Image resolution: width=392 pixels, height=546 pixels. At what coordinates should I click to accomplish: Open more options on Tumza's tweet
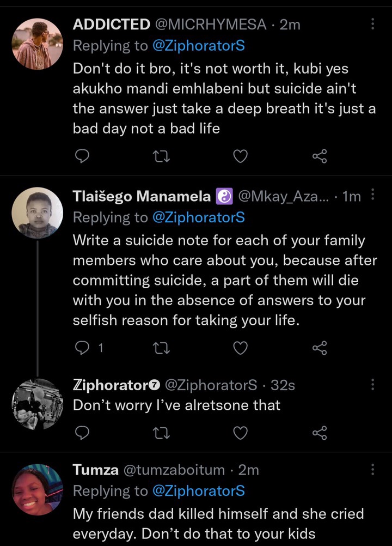pyautogui.click(x=372, y=469)
